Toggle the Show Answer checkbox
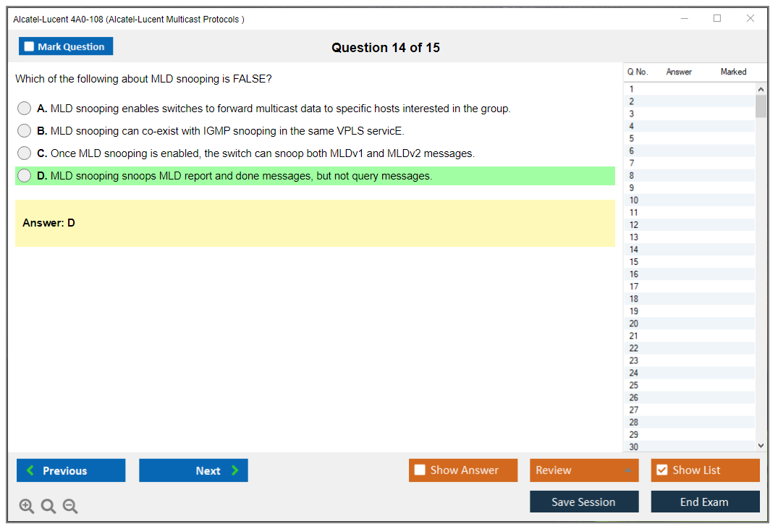This screenshot has width=778, height=532. click(x=420, y=470)
